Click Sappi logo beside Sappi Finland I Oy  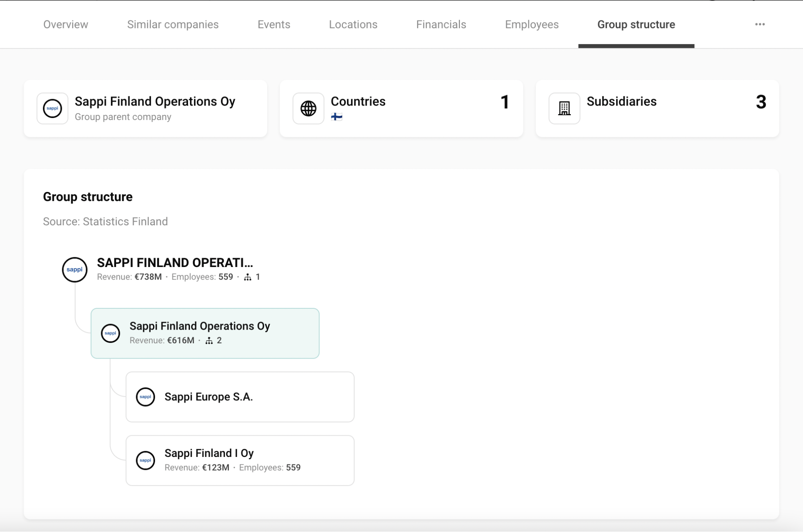coord(145,460)
